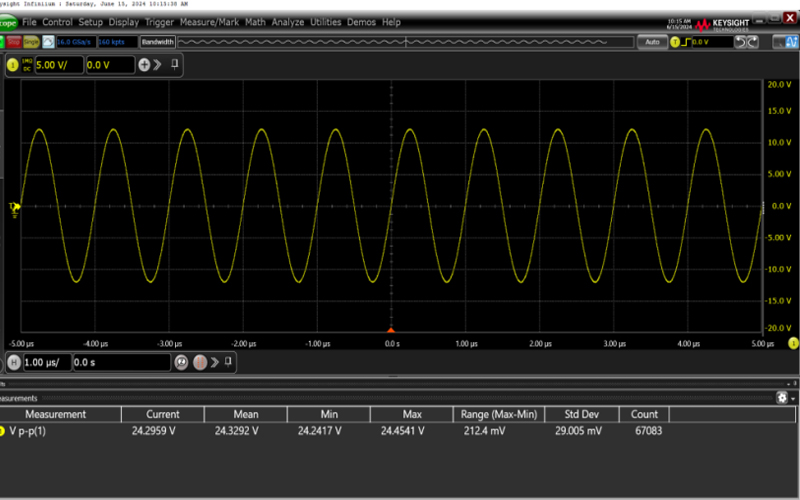Toggle channel 1 on/off button
The height and width of the screenshot is (500, 800).
click(12, 64)
